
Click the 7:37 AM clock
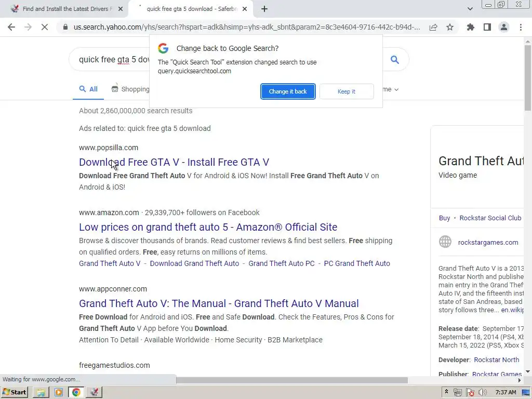pyautogui.click(x=506, y=393)
